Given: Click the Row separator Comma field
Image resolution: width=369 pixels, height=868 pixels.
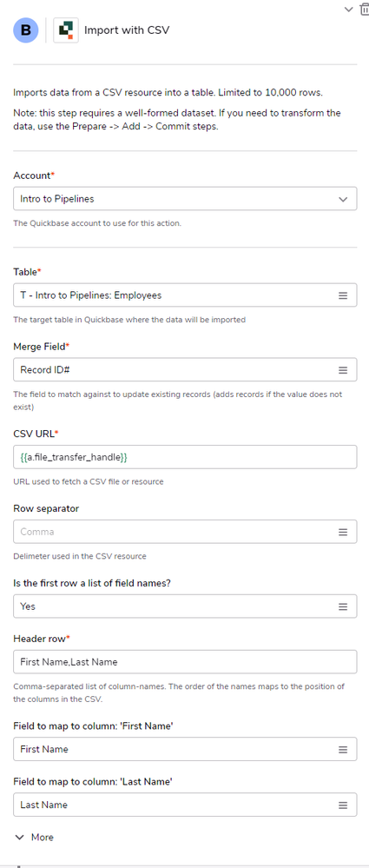Looking at the screenshot, I should click(185, 532).
